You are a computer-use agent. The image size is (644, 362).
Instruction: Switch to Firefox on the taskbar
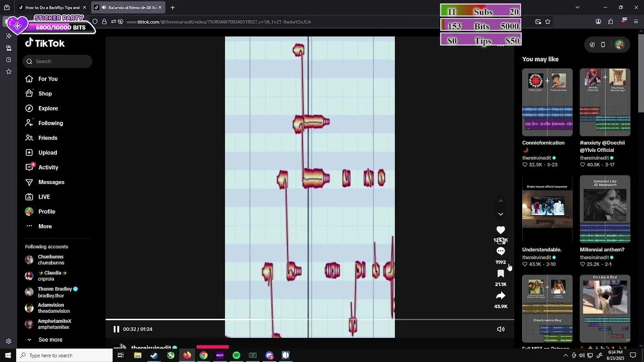click(x=187, y=355)
